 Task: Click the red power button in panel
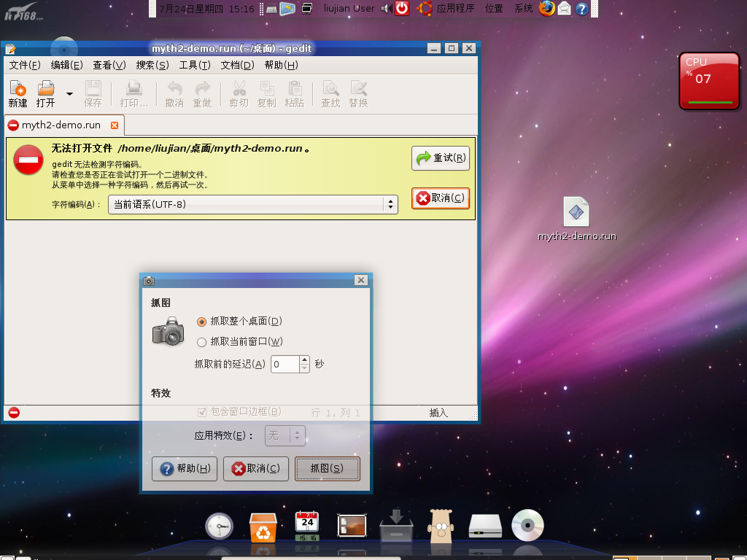coord(403,8)
